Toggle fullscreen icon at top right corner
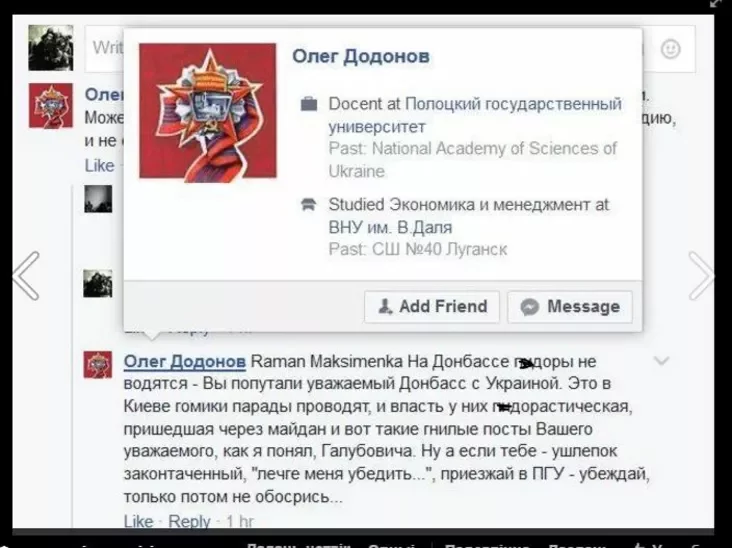This screenshot has width=732, height=548. click(x=717, y=3)
